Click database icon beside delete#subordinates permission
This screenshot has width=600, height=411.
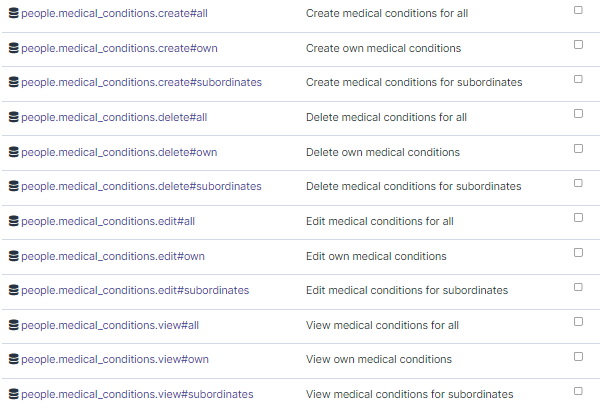[13, 186]
